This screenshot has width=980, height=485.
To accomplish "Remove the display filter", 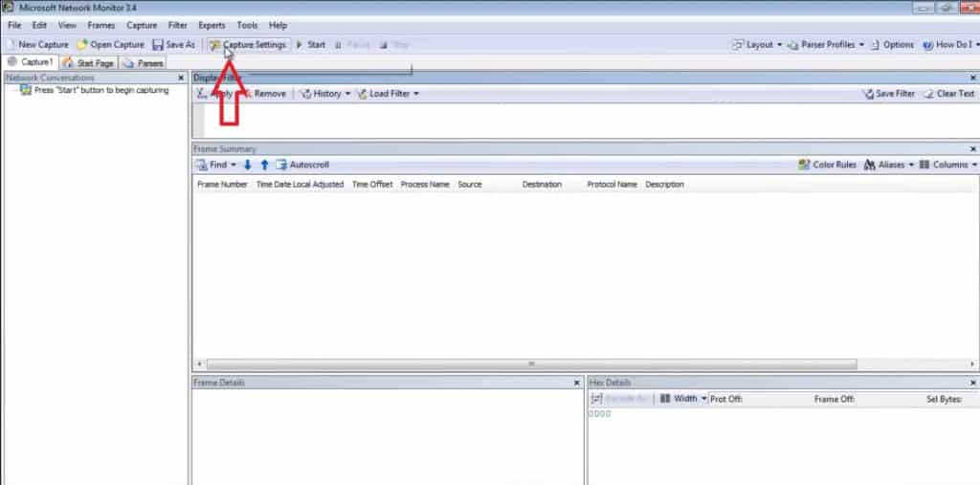I will (264, 94).
